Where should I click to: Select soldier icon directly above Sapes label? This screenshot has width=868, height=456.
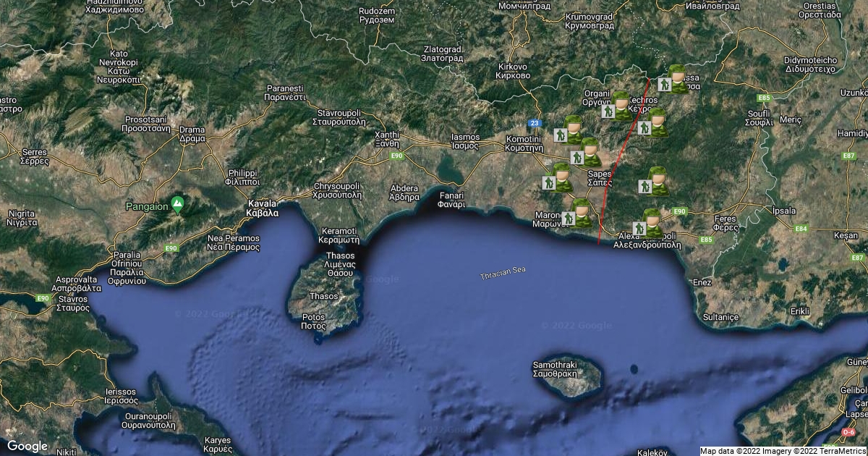pyautogui.click(x=590, y=151)
